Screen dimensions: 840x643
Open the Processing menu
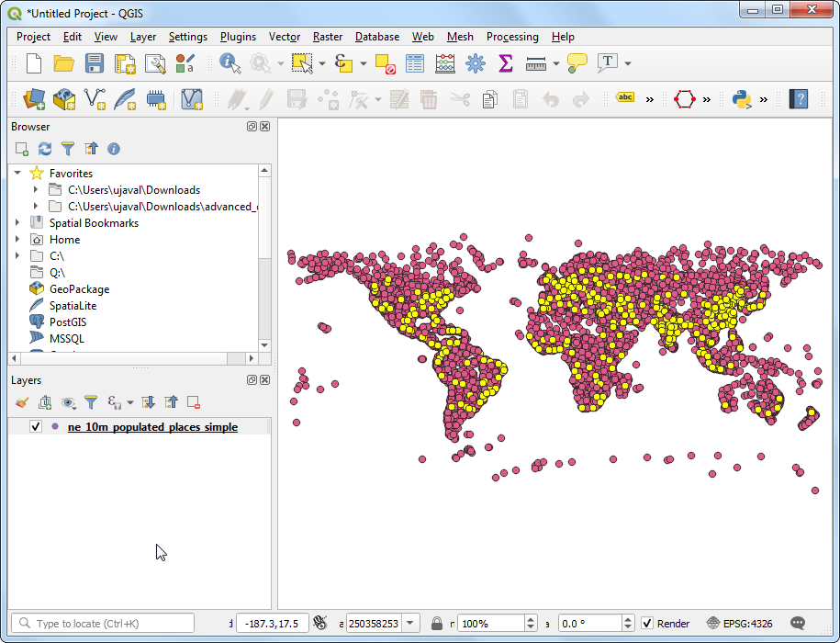coord(511,37)
